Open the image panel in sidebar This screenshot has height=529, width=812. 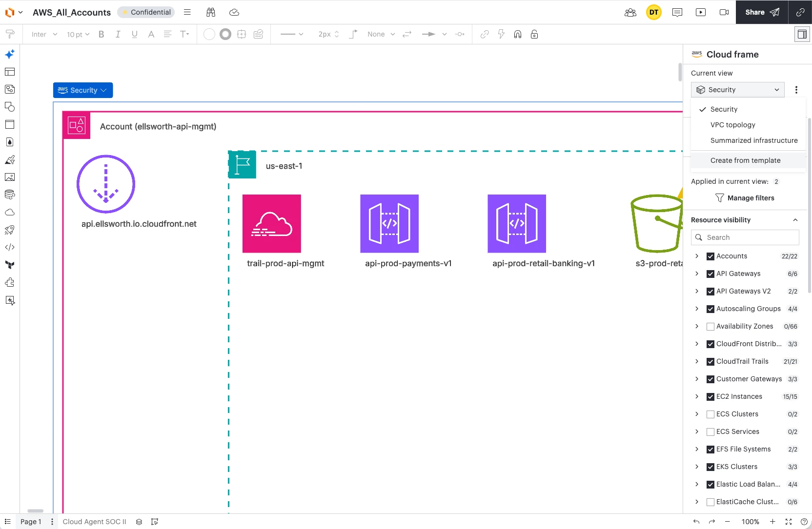click(x=10, y=177)
